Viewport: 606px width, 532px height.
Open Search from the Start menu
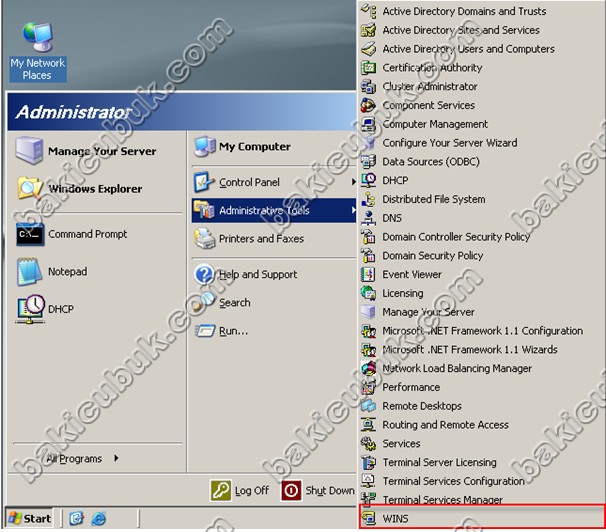[x=274, y=303]
